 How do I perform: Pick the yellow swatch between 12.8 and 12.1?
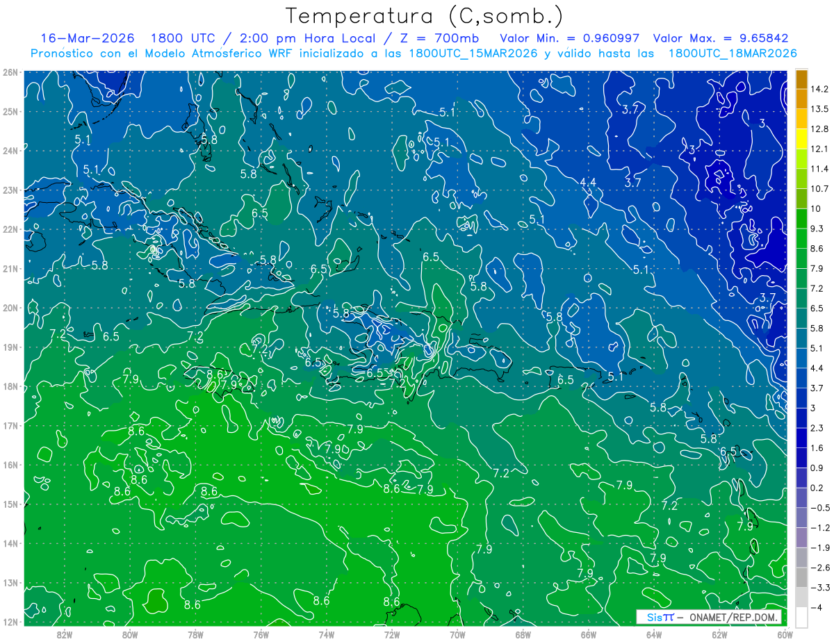point(801,139)
